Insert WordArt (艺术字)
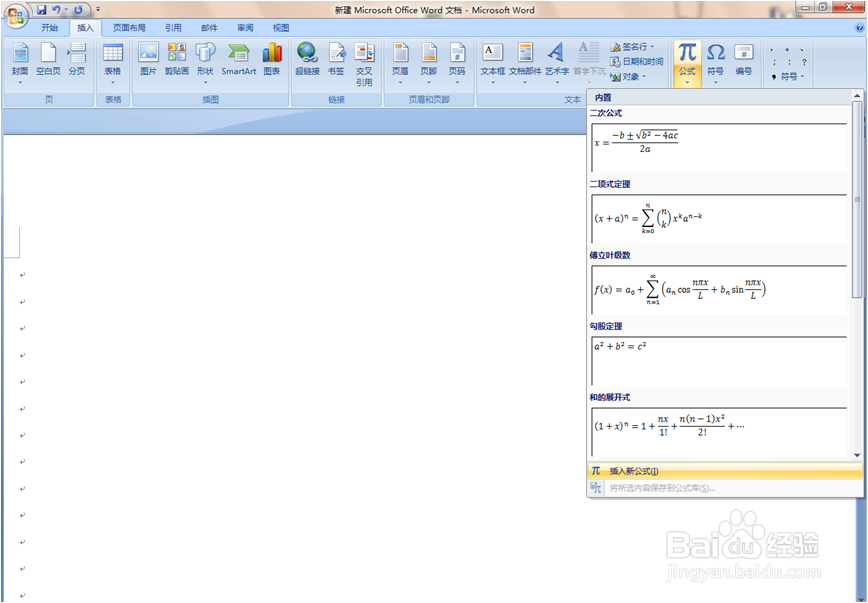This screenshot has width=868, height=603. pyautogui.click(x=557, y=63)
